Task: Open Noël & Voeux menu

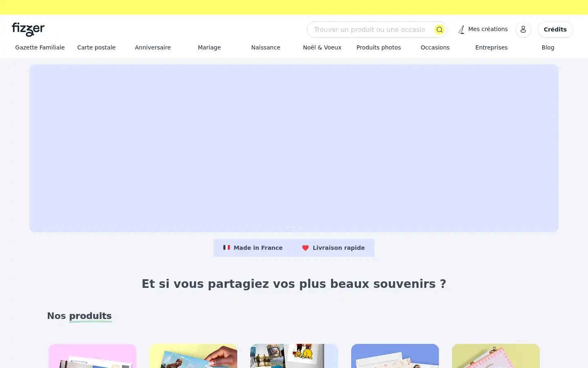Action: tap(322, 47)
